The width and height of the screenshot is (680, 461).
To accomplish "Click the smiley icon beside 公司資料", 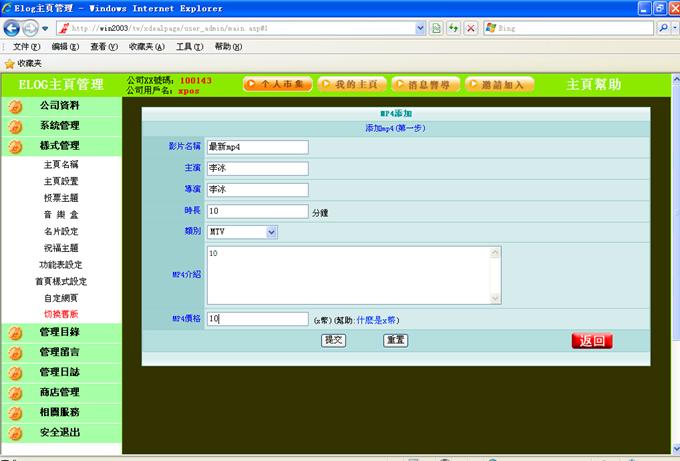I will pyautogui.click(x=16, y=106).
